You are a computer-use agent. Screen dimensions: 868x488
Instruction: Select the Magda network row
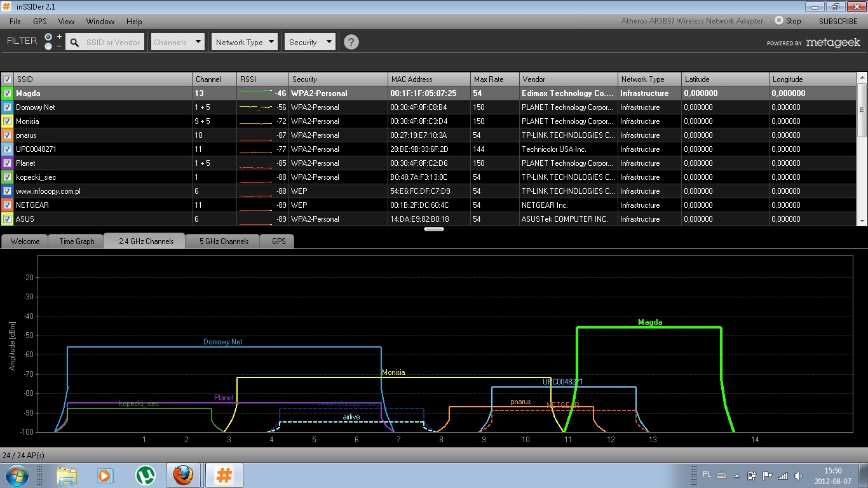(x=429, y=93)
